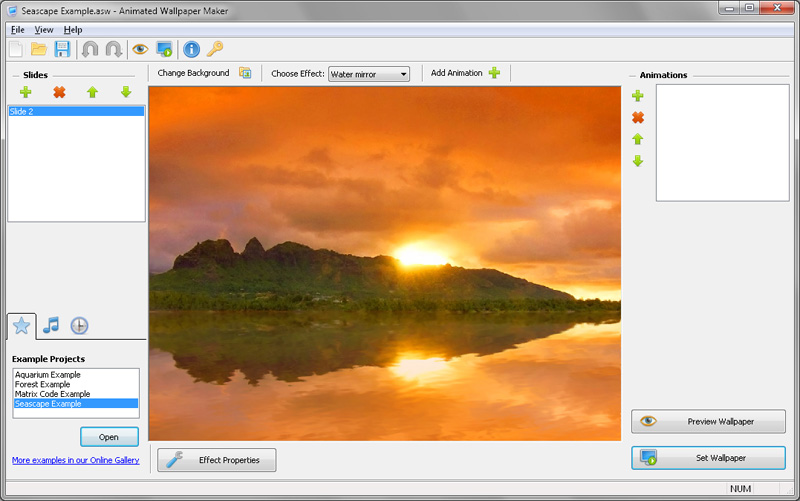The image size is (800, 501).
Task: Open the File menu
Action: 17,30
